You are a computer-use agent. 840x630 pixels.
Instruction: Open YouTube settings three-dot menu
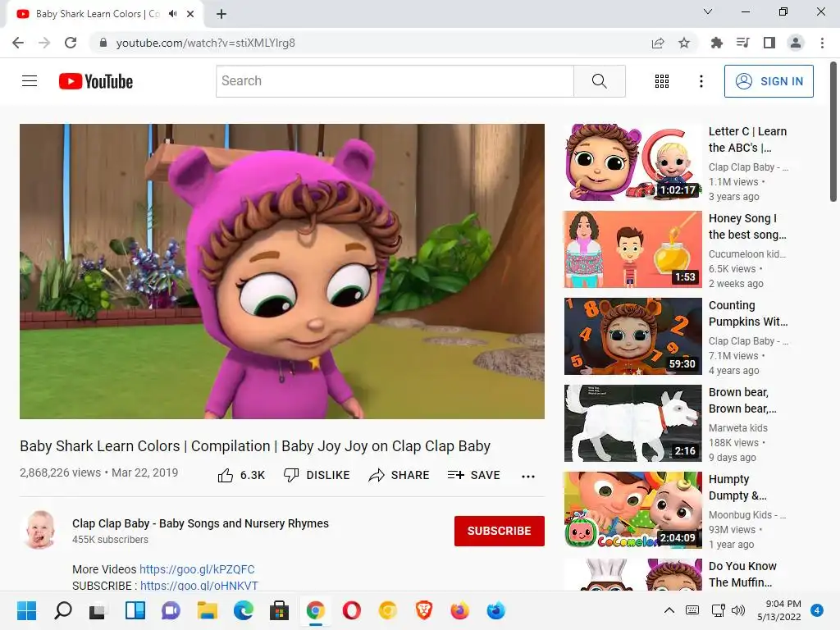tap(701, 81)
